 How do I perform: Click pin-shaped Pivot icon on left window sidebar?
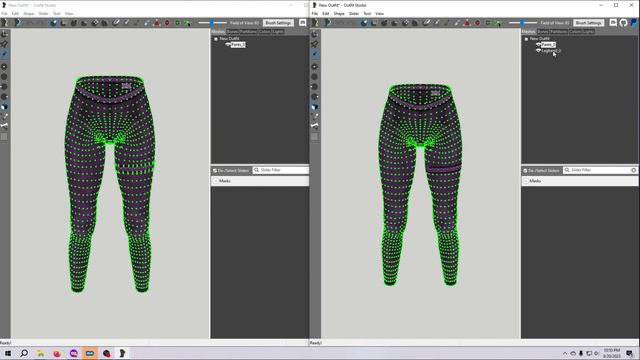coord(4,44)
